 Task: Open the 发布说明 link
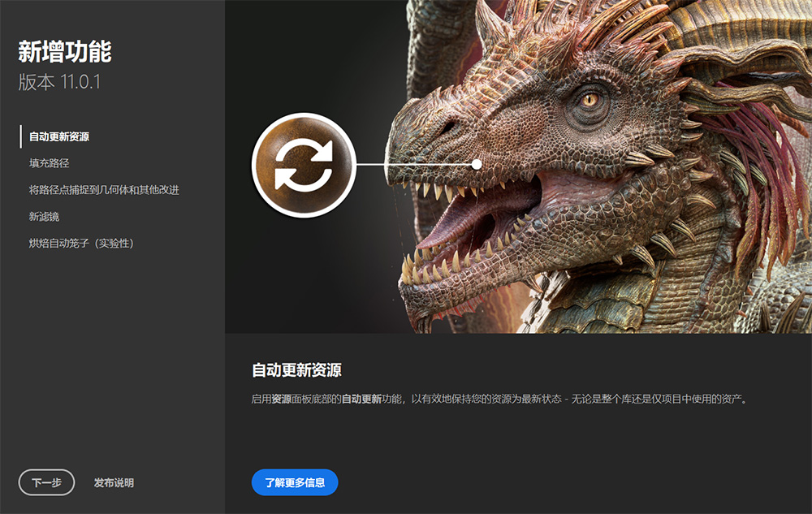(x=114, y=482)
